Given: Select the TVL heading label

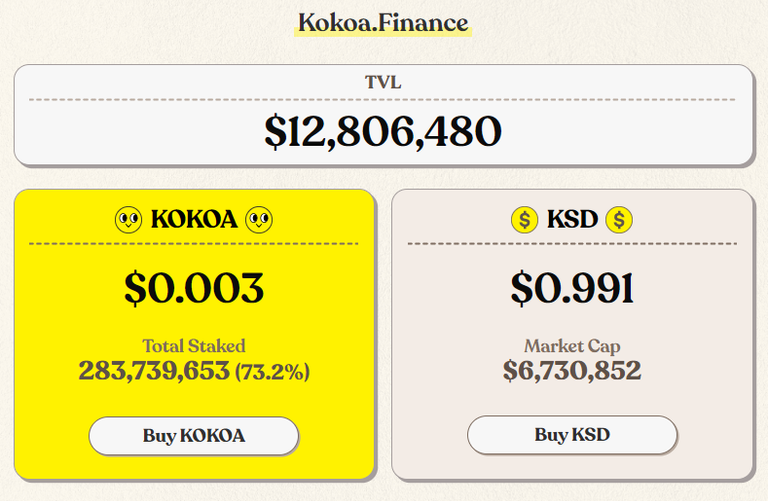Looking at the screenshot, I should pos(383,82).
